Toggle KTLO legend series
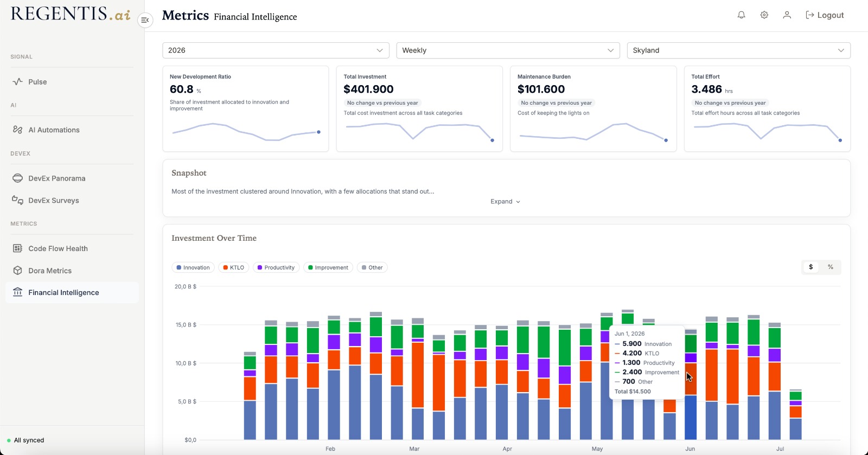868x455 pixels. tap(234, 267)
